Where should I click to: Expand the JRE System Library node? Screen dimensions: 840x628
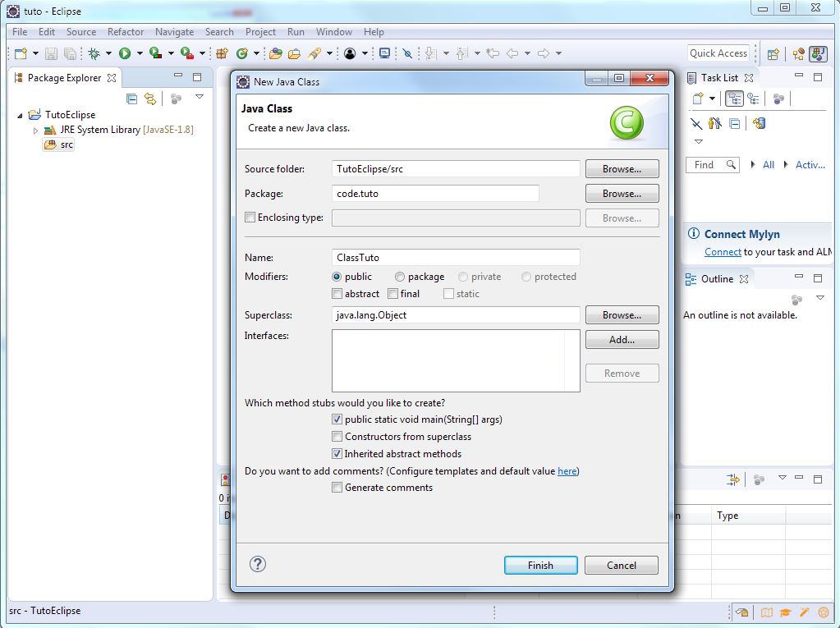[x=35, y=131]
